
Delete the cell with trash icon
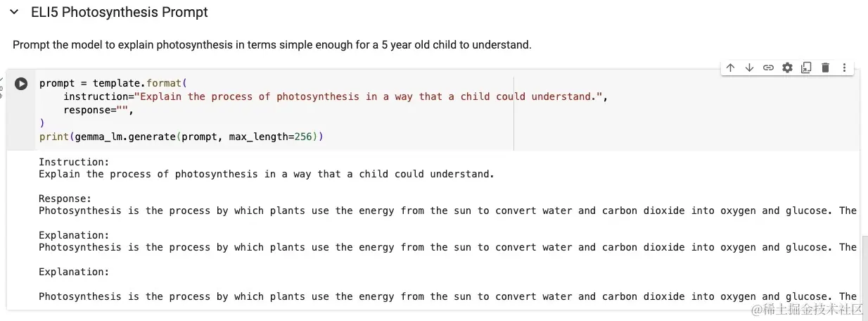tap(825, 68)
